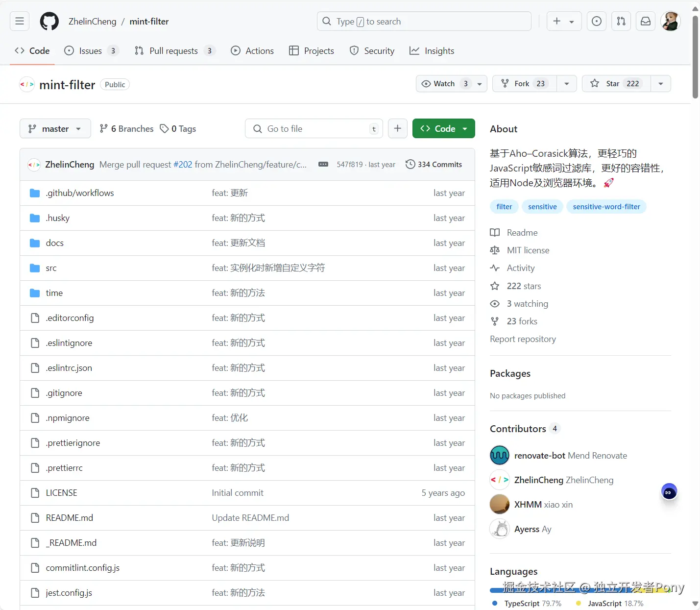This screenshot has height=610, width=700.
Task: Open the master branch selector dropdown
Action: [55, 128]
